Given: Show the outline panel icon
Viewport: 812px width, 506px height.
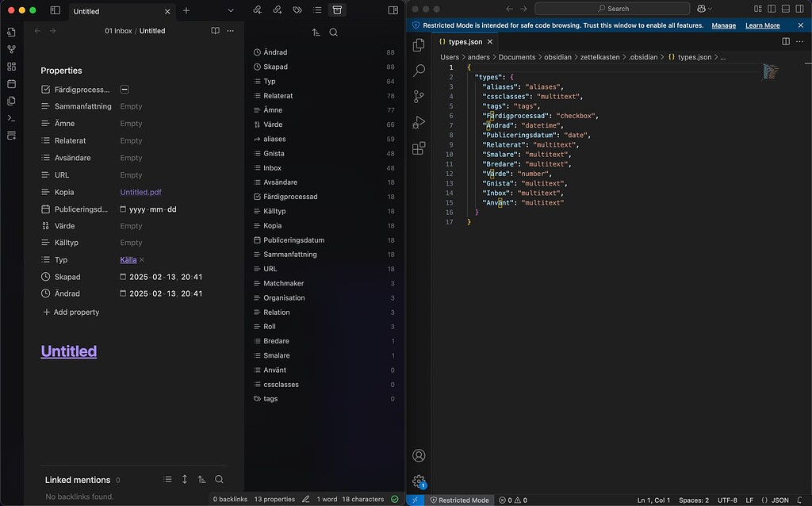Looking at the screenshot, I should [x=317, y=10].
